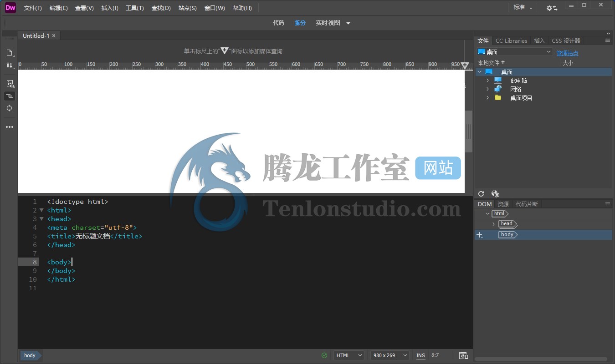The image size is (615, 364).
Task: Click the 此电脑 computer icon
Action: [498, 80]
